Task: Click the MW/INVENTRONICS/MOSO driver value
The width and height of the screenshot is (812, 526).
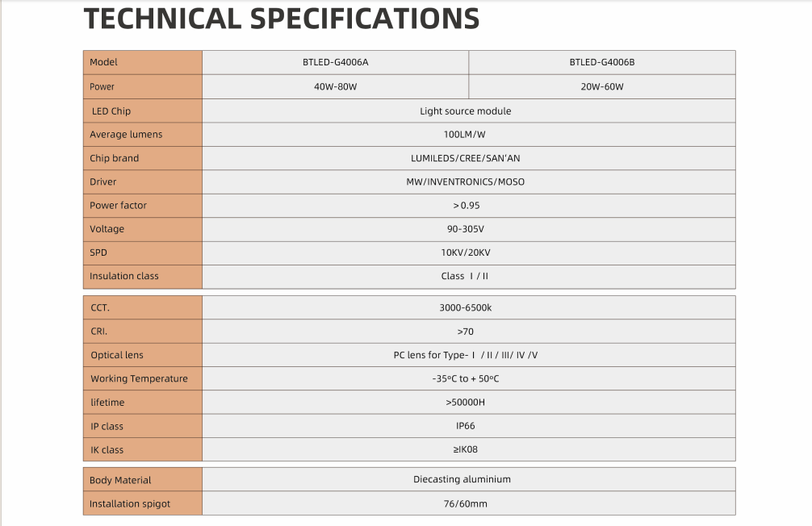Action: pos(465,182)
